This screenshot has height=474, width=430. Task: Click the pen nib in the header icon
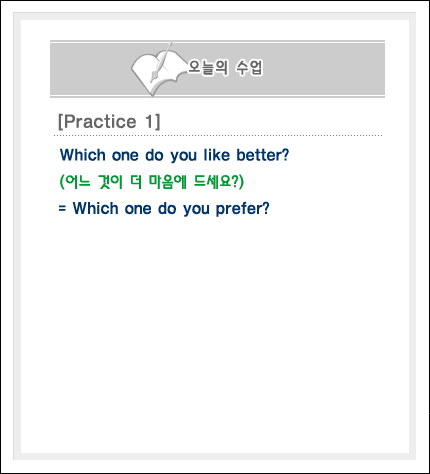[x=154, y=76]
